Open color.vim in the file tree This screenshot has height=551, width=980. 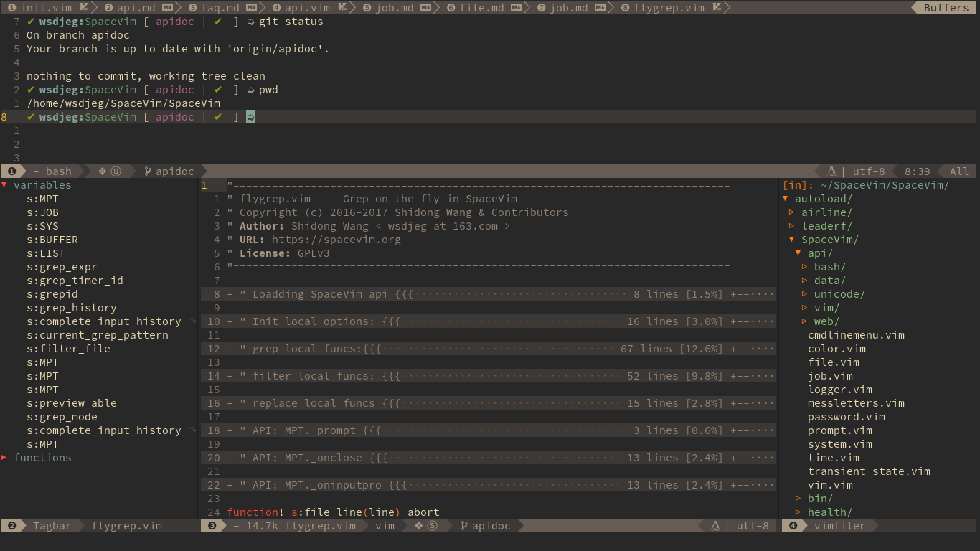click(837, 349)
